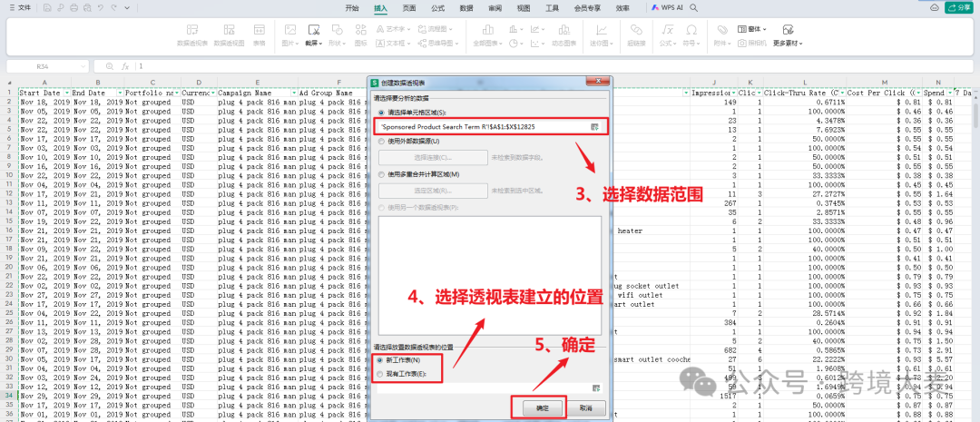Viewport: 980px width, 422px height.
Task: Click the 更多素材 icon
Action: coord(788,29)
